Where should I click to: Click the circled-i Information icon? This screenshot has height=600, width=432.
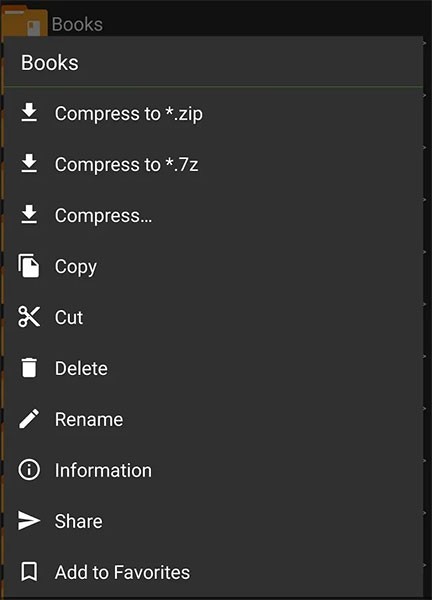(x=29, y=470)
